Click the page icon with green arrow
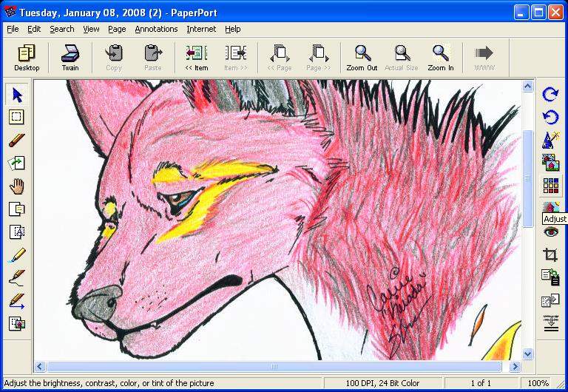568x392 pixels. [x=17, y=163]
